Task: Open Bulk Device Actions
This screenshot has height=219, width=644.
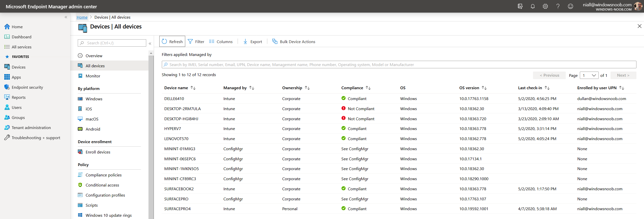Action: 294,42
